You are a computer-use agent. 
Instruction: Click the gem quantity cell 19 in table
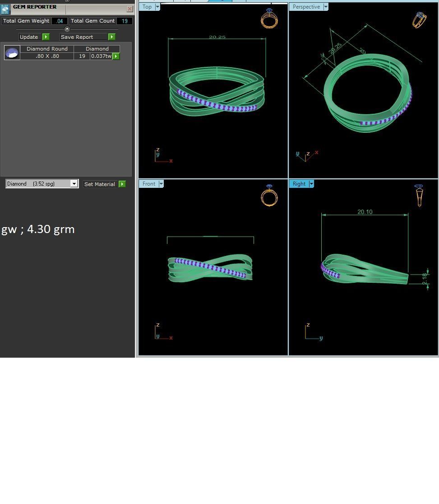(x=82, y=56)
